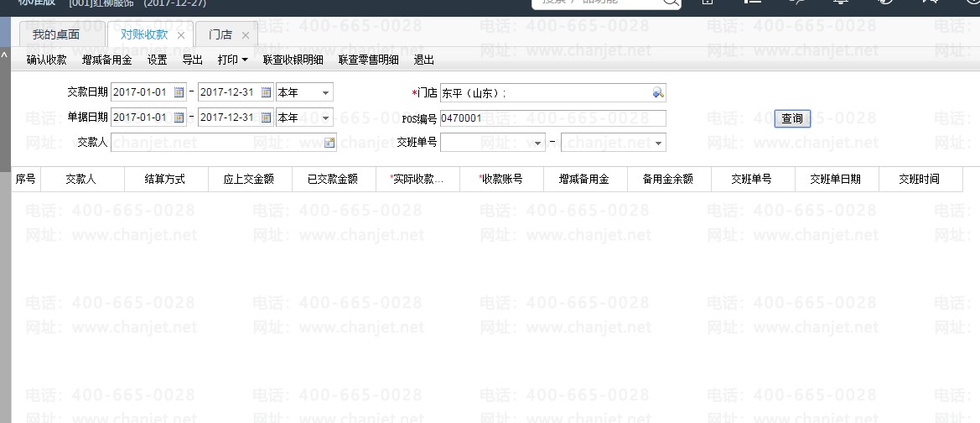
Task: Open calendar for 单据日期 end date
Action: coord(267,117)
